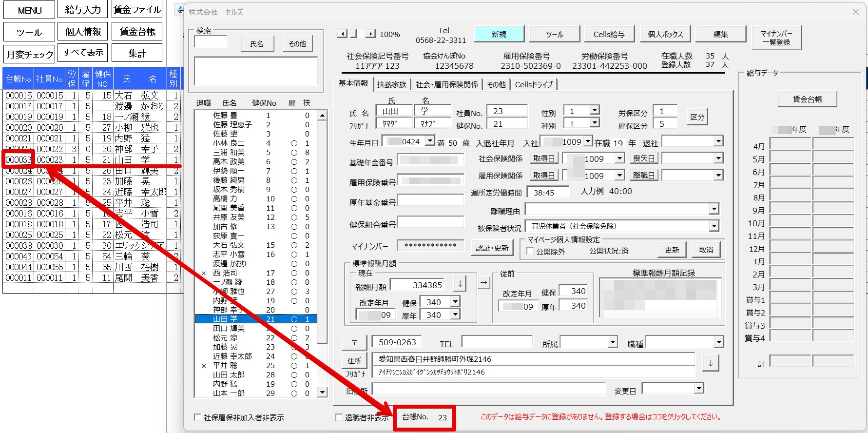Click the zoom left arrow near 100%

tap(343, 34)
